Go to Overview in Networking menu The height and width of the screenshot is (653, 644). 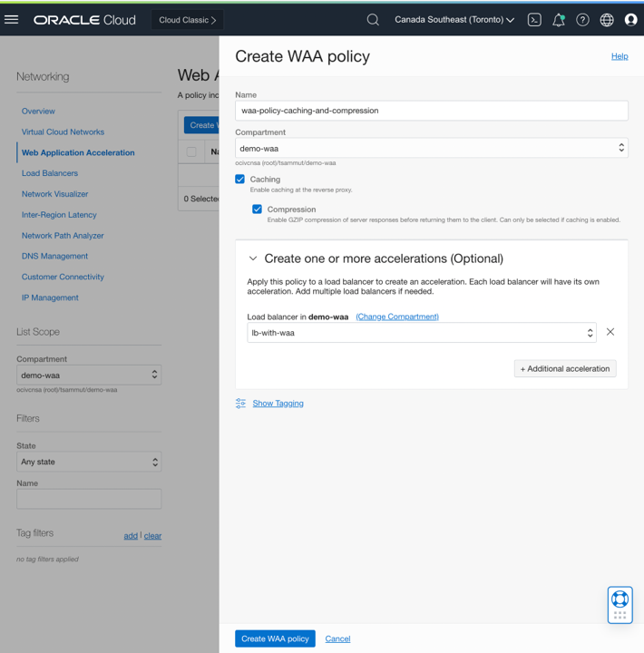(x=38, y=112)
